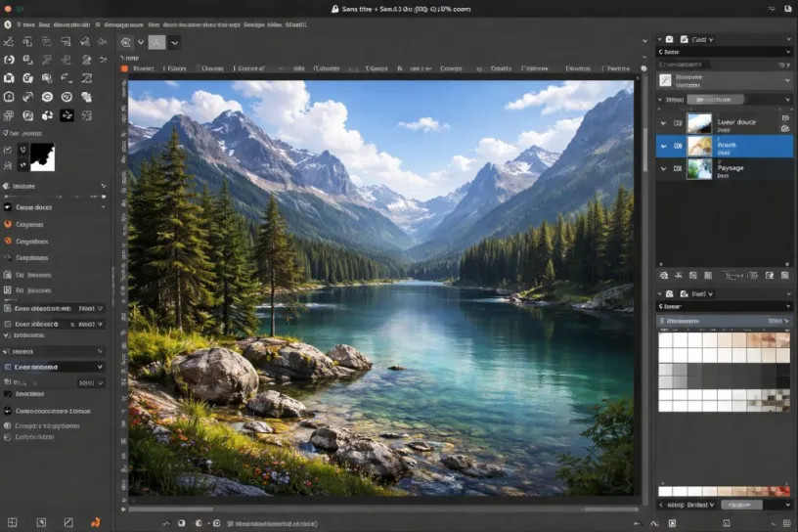The image size is (798, 532).
Task: Click the grid icon at bottom-left corner
Action: point(13,522)
